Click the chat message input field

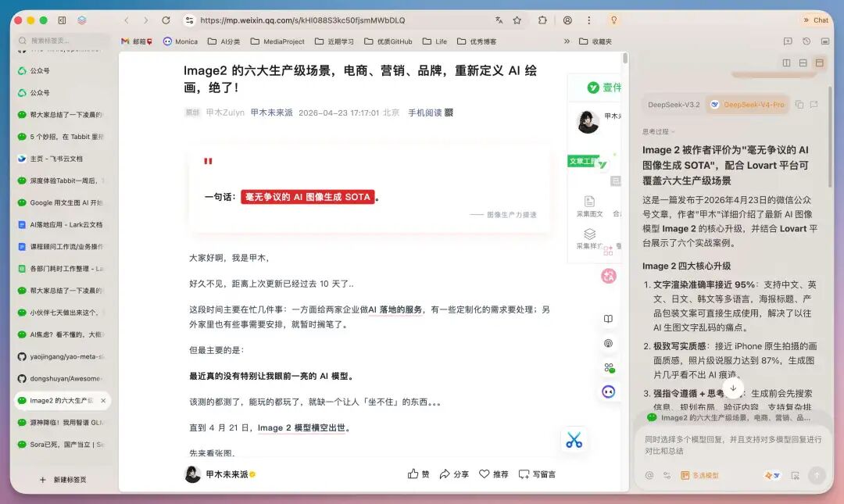733,445
